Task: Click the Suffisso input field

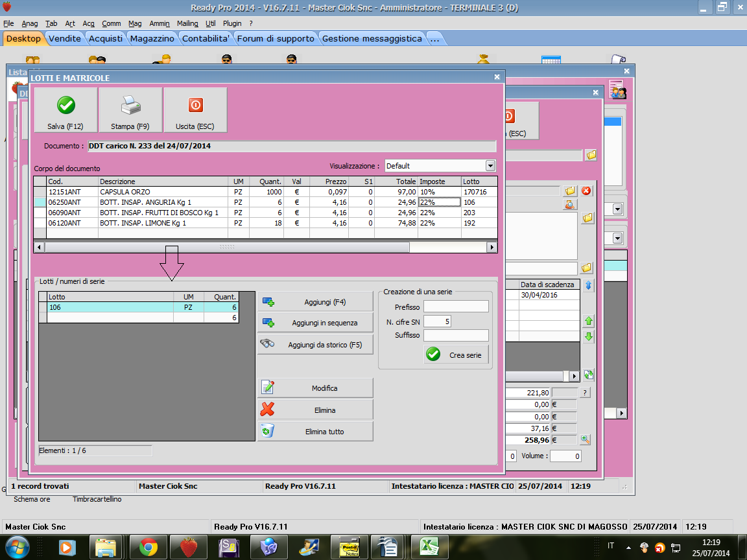Action: click(456, 335)
